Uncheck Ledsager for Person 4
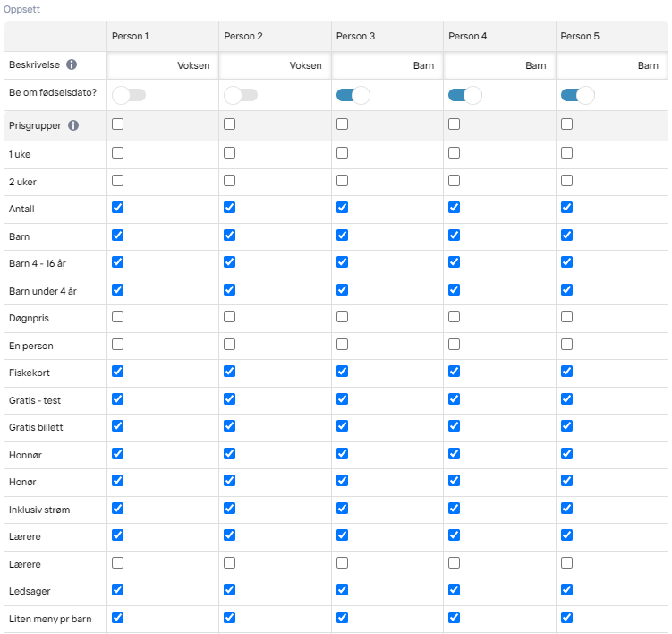The image size is (672, 634). (454, 590)
